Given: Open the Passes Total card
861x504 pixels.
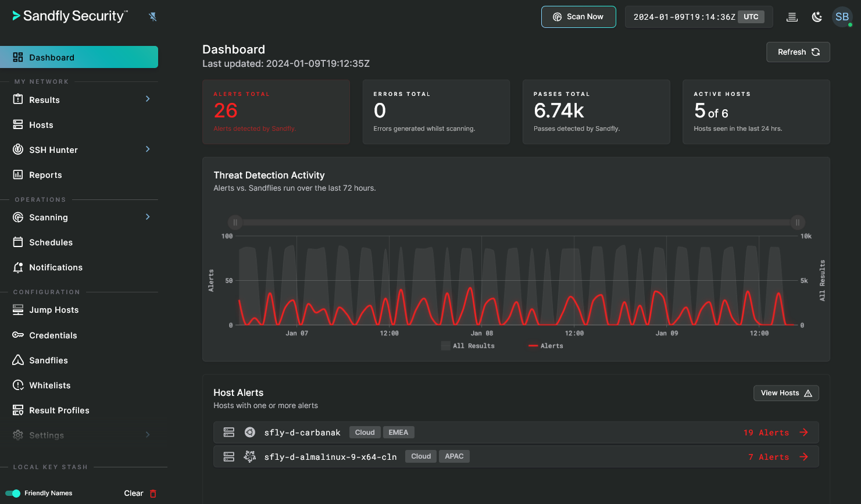Looking at the screenshot, I should click(x=596, y=112).
